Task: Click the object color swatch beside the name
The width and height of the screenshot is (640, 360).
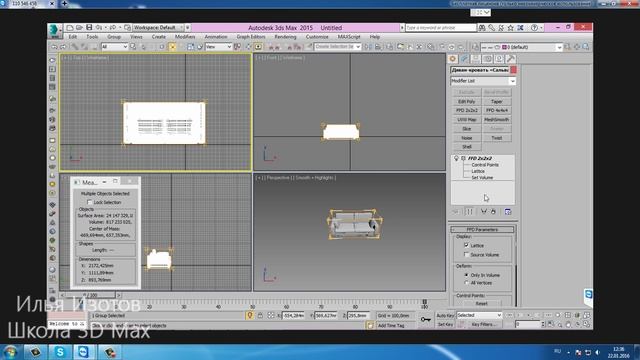Action: (513, 70)
